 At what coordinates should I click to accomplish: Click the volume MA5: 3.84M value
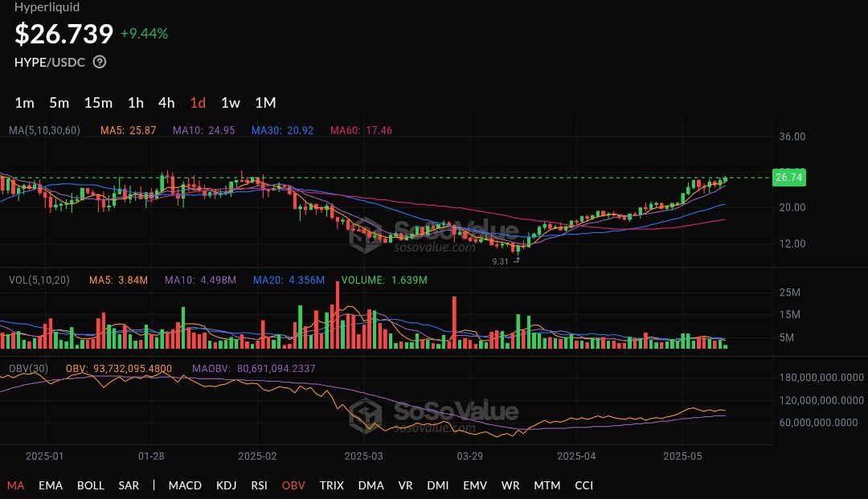click(118, 280)
